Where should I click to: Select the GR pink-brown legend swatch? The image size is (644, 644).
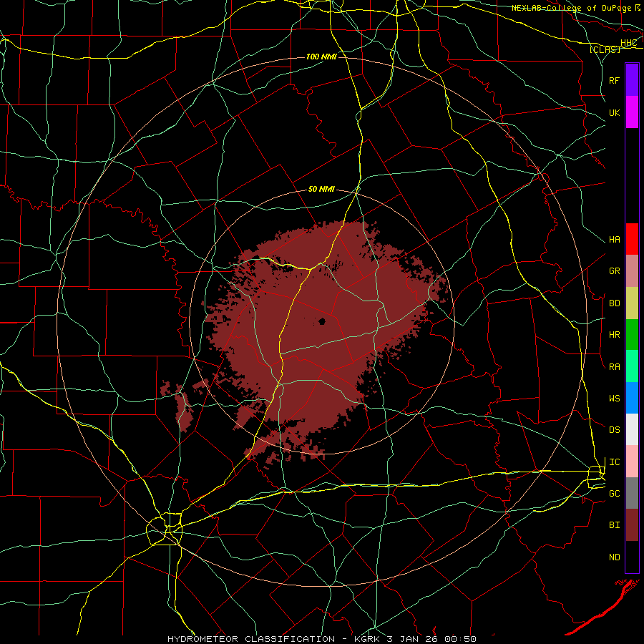coord(632,271)
